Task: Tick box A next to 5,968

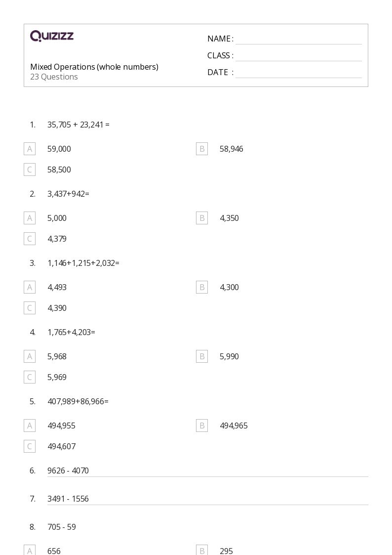Action: [30, 356]
